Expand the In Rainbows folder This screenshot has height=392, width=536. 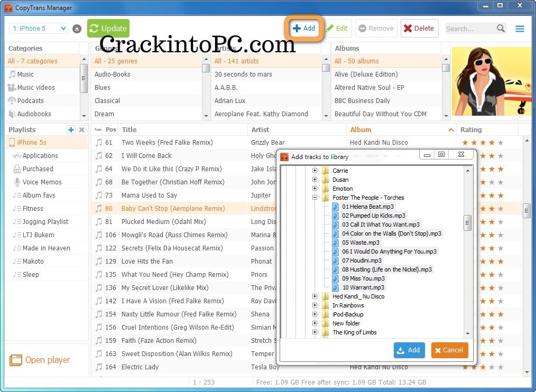coord(315,305)
